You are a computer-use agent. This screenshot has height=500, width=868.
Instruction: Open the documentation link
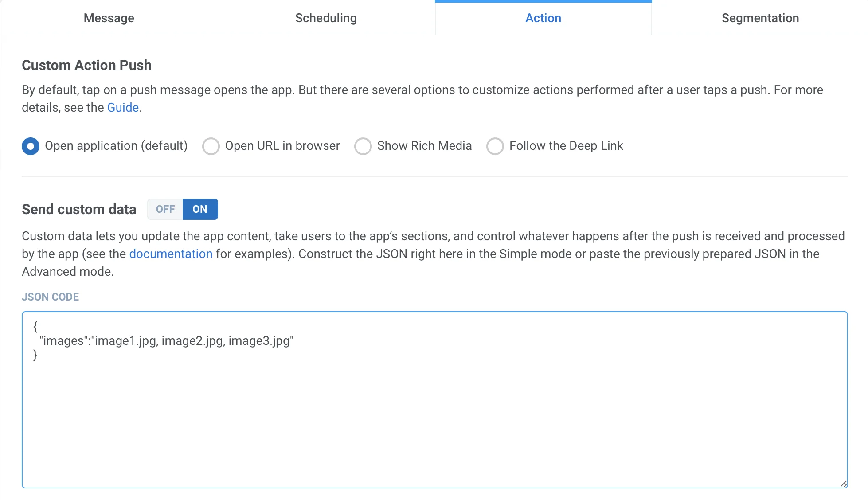tap(171, 254)
